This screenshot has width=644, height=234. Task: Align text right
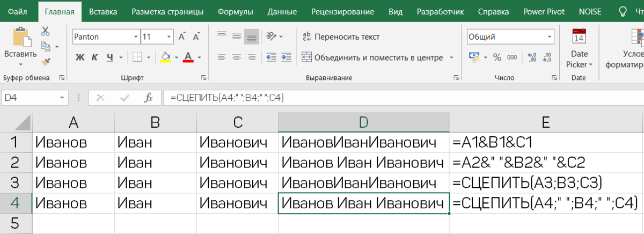pyautogui.click(x=252, y=57)
